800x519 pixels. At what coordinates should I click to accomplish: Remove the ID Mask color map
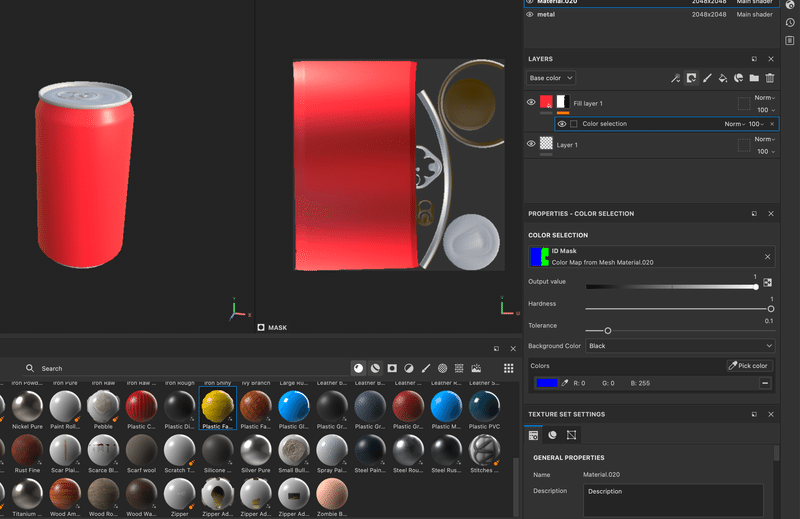pos(767,257)
